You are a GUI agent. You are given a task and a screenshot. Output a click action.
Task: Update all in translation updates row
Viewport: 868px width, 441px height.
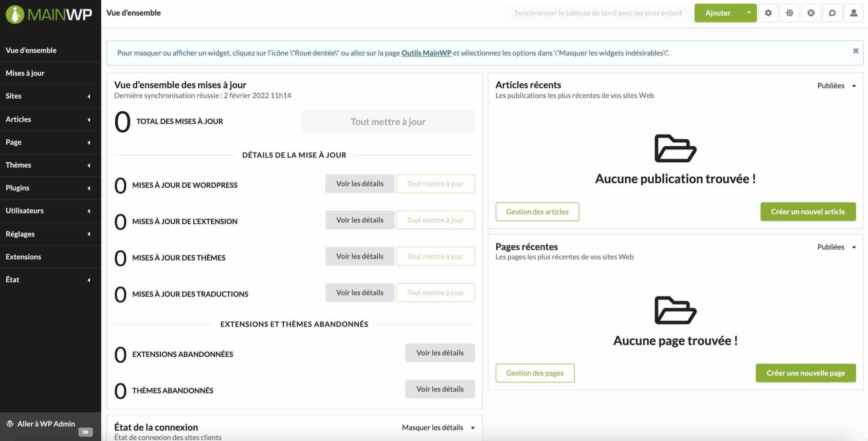(435, 293)
